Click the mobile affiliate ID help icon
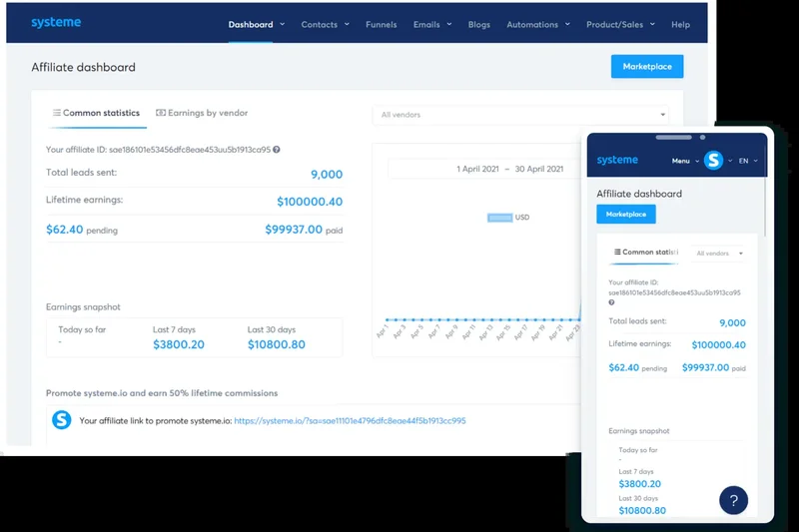The height and width of the screenshot is (532, 799). [x=611, y=302]
